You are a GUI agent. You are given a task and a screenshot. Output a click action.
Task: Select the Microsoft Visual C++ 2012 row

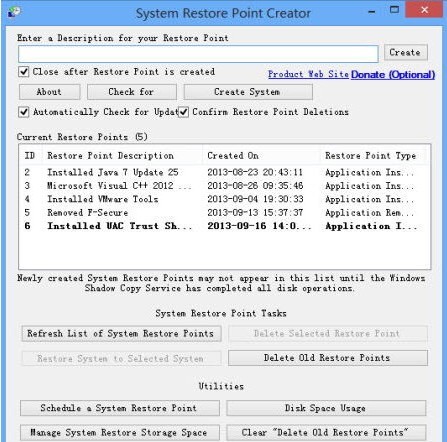tap(224, 186)
